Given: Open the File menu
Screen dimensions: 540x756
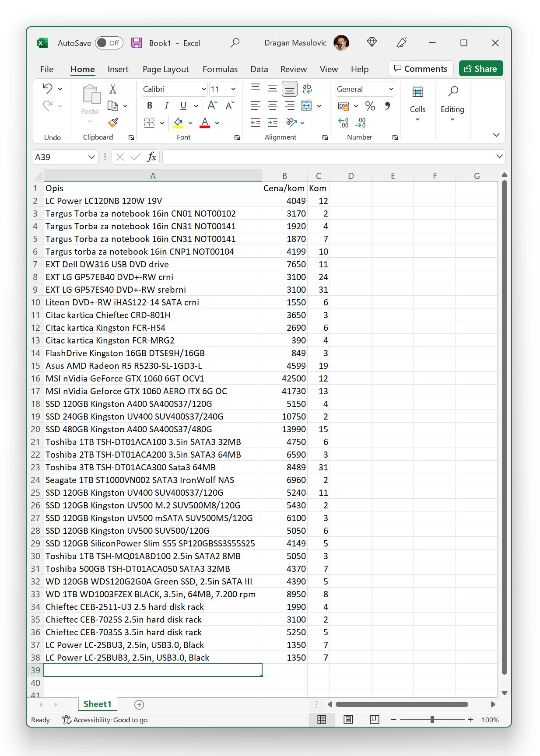Looking at the screenshot, I should click(x=47, y=69).
